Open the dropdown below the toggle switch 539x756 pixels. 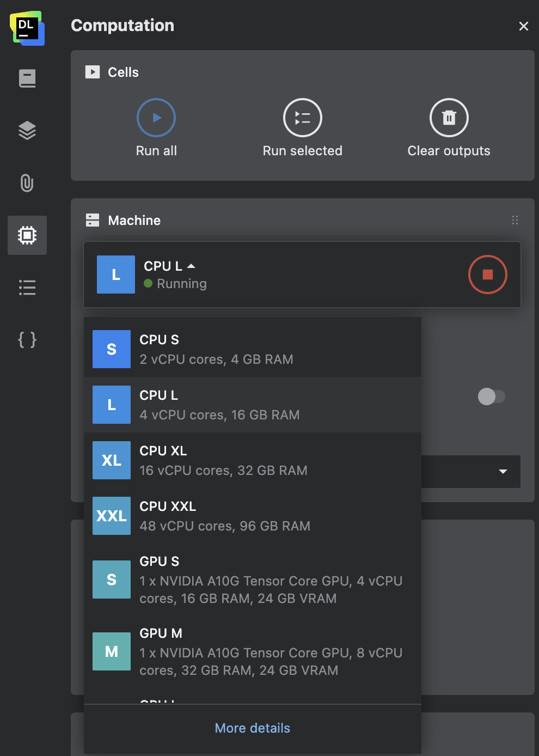502,472
